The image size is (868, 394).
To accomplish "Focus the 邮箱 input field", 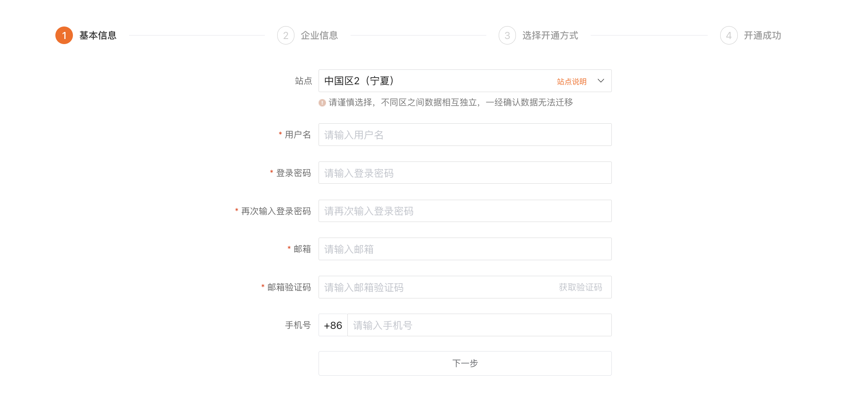I will [465, 249].
